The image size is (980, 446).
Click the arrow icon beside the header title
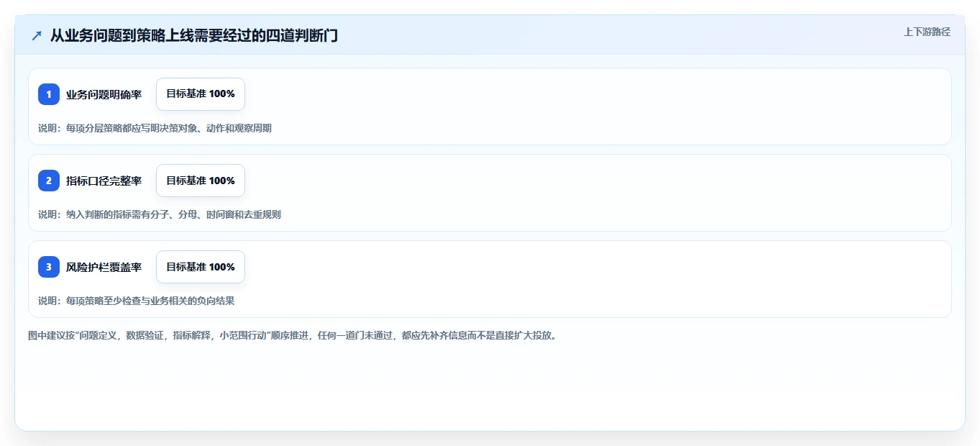pos(37,35)
